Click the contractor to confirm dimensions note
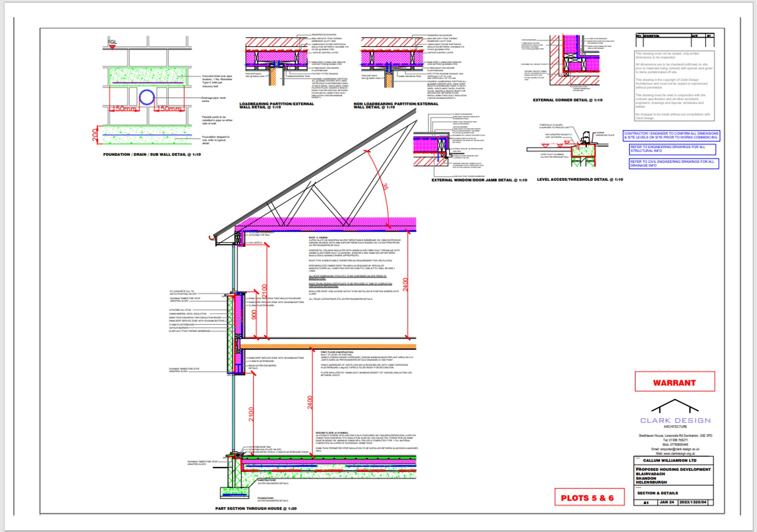The width and height of the screenshot is (757, 532). coord(671,135)
